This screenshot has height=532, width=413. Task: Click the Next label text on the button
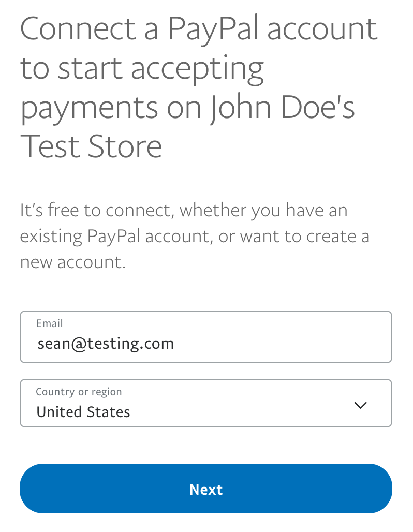point(206,490)
